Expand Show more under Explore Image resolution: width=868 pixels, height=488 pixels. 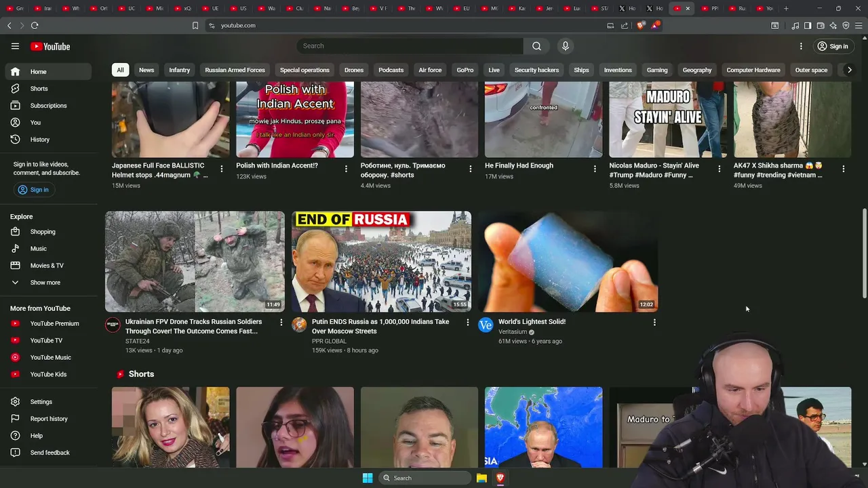(x=47, y=283)
